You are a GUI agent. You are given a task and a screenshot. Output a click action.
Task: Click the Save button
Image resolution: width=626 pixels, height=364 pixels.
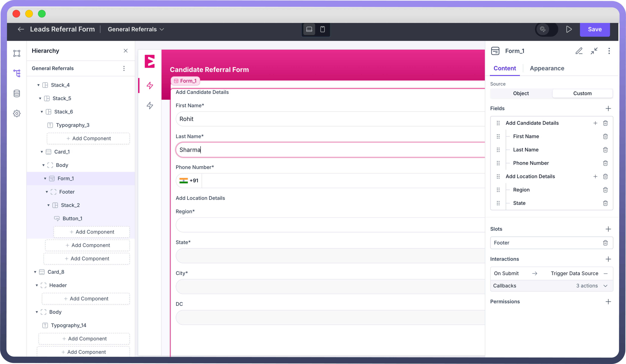tap(594, 29)
